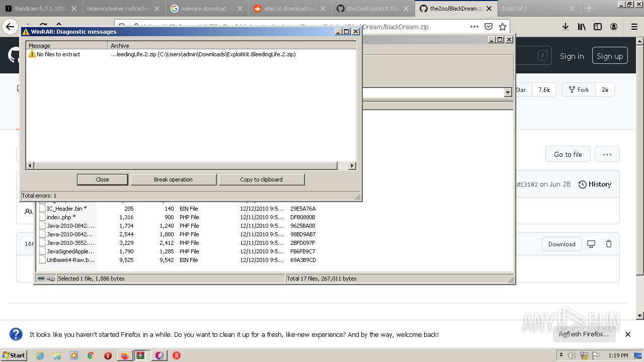The image size is (644, 362).
Task: Open Internet Explorer from taskbar
Action: (x=40, y=355)
